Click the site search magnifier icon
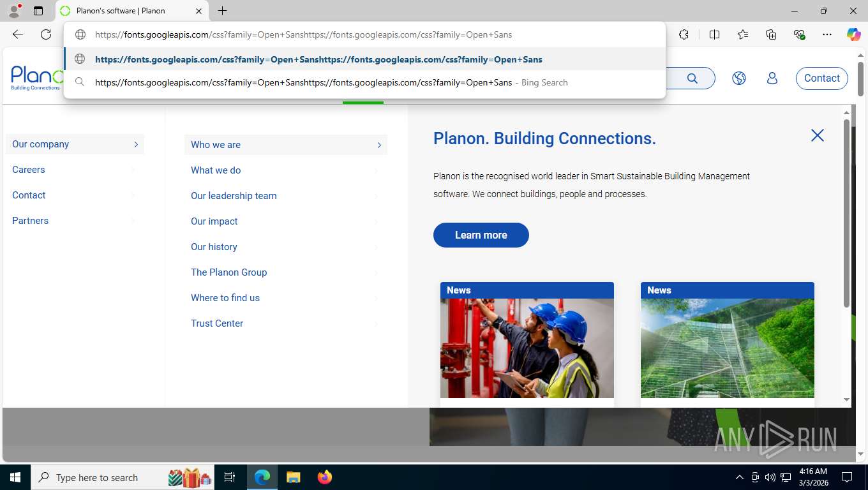This screenshot has height=490, width=868. click(692, 78)
